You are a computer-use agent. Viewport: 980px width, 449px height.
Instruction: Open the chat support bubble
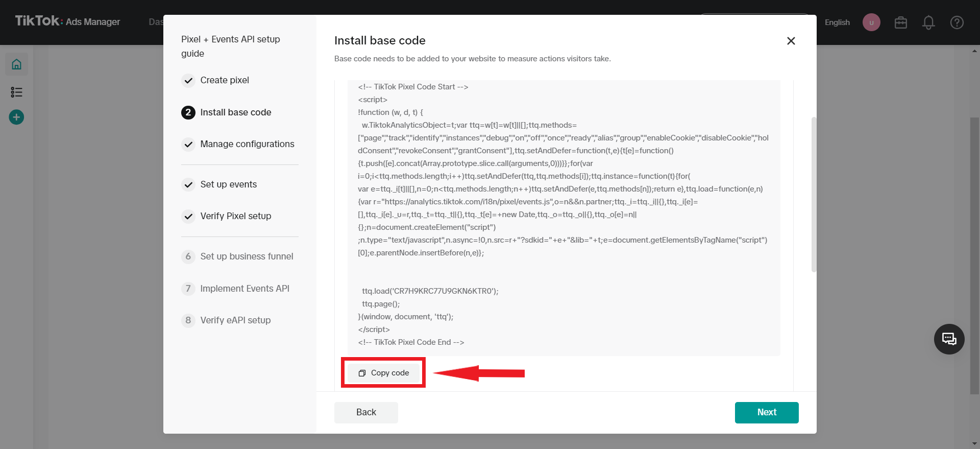[949, 339]
